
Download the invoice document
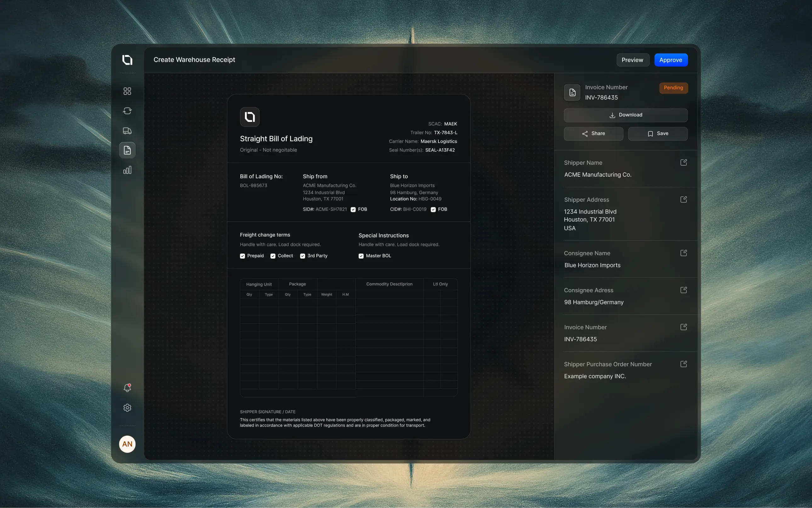pyautogui.click(x=625, y=115)
